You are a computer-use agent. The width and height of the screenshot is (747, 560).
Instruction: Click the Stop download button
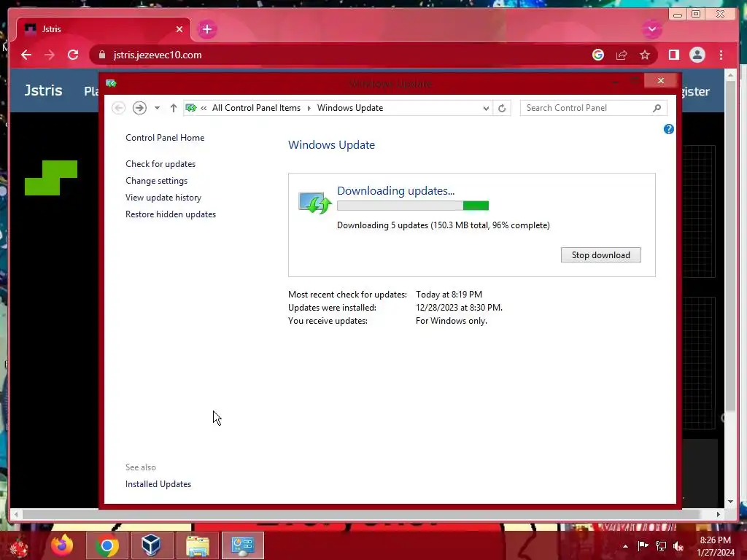tap(601, 255)
